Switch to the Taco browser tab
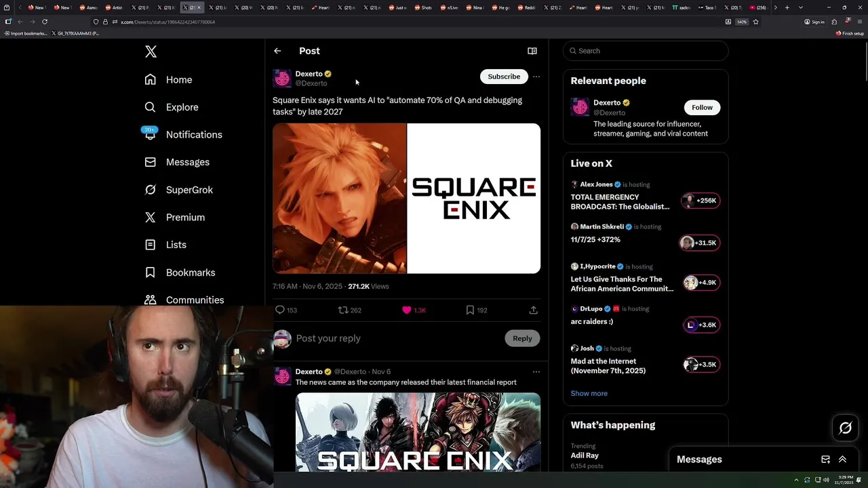 [x=707, y=7]
